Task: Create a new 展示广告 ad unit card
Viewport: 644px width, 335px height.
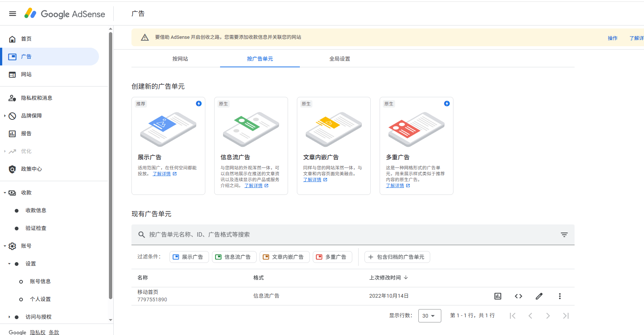Action: pos(168,146)
